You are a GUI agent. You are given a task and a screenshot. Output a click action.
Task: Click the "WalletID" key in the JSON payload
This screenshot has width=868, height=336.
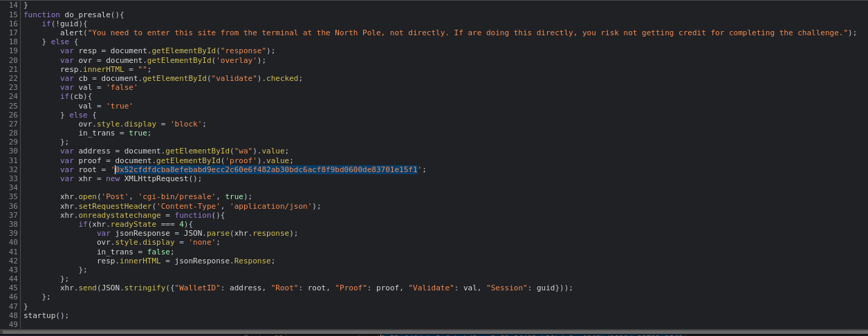coord(197,288)
